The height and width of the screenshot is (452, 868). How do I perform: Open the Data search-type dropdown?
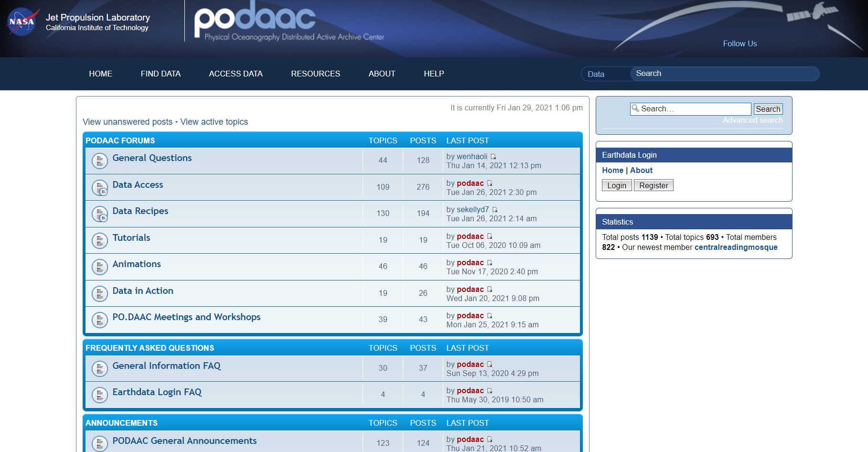tap(605, 74)
